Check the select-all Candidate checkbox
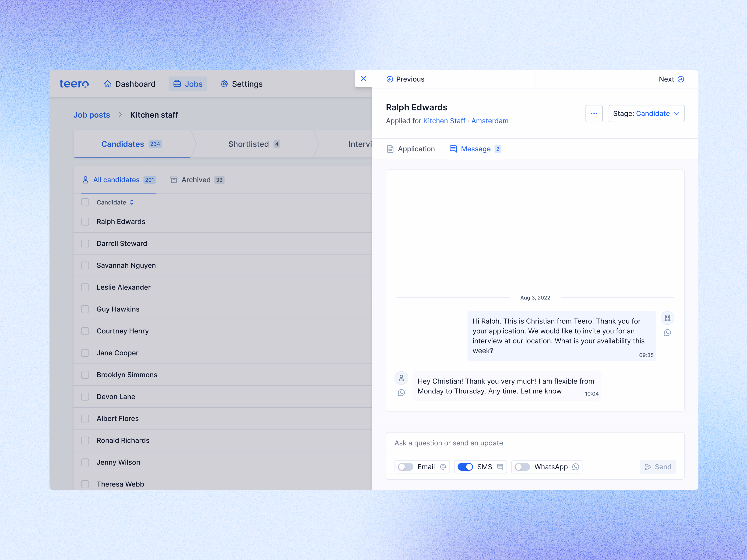The image size is (747, 560). (x=85, y=202)
